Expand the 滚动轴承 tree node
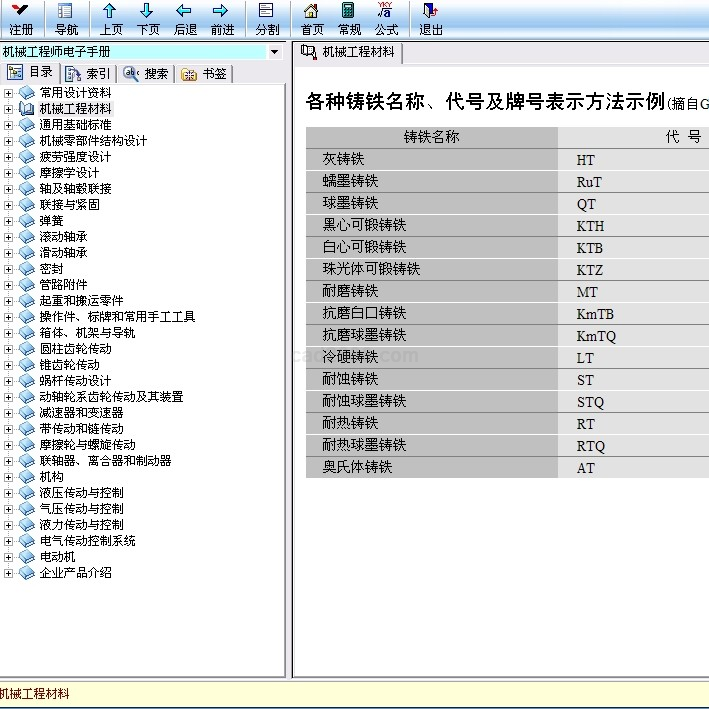 pos(9,237)
